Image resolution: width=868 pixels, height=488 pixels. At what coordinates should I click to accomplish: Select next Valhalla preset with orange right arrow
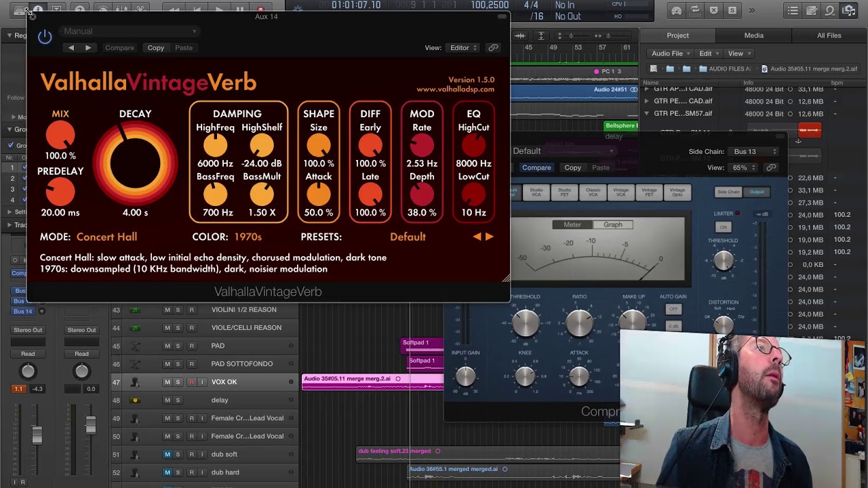(x=490, y=237)
